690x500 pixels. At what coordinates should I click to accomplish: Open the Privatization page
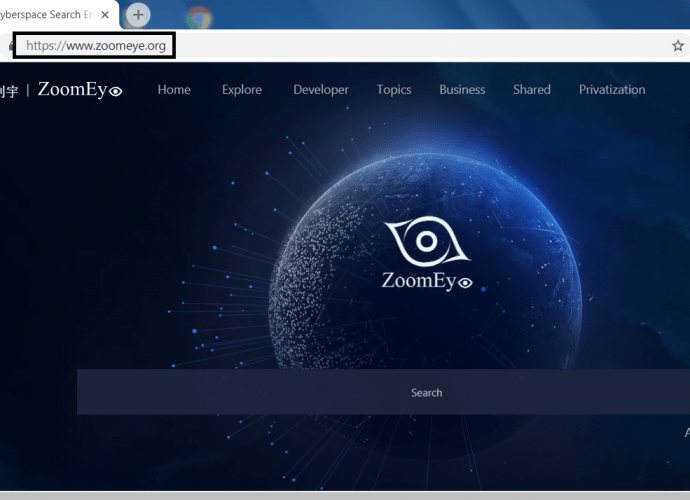point(612,90)
